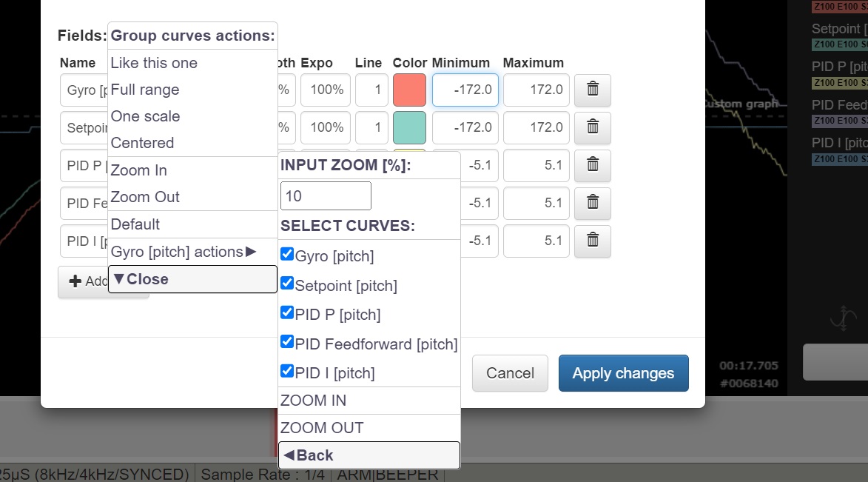
Task: Delete the PID Feedforward field row
Action: (592, 203)
